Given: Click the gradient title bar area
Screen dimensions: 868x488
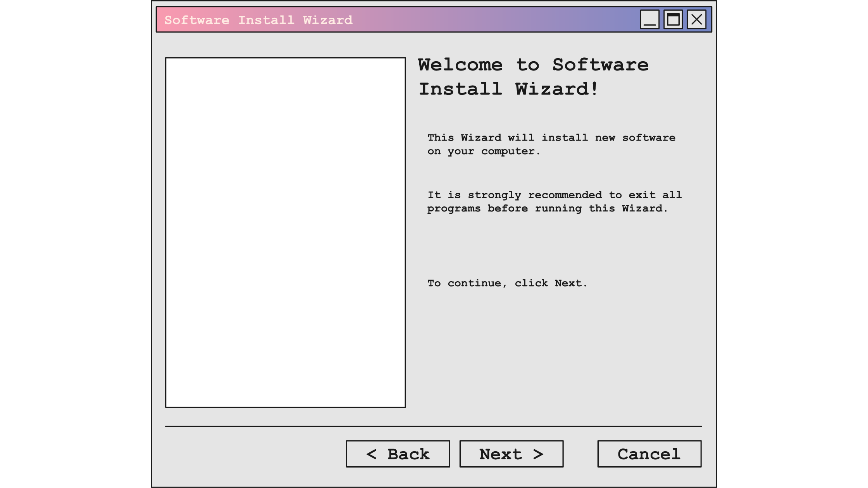Looking at the screenshot, I should click(x=484, y=20).
